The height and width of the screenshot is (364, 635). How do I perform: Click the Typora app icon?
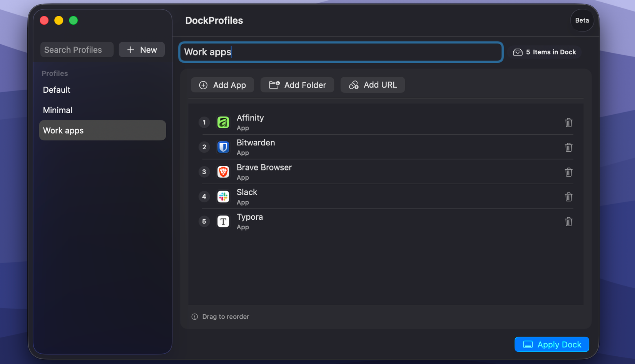223,221
